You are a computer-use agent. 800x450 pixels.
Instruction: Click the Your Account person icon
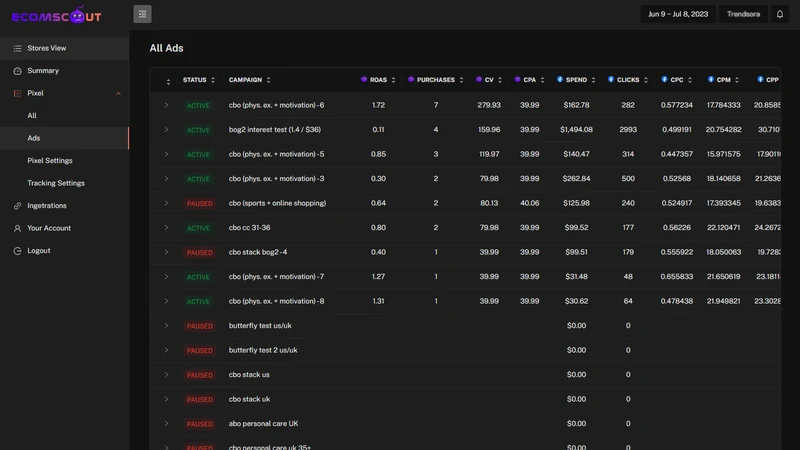tap(17, 228)
